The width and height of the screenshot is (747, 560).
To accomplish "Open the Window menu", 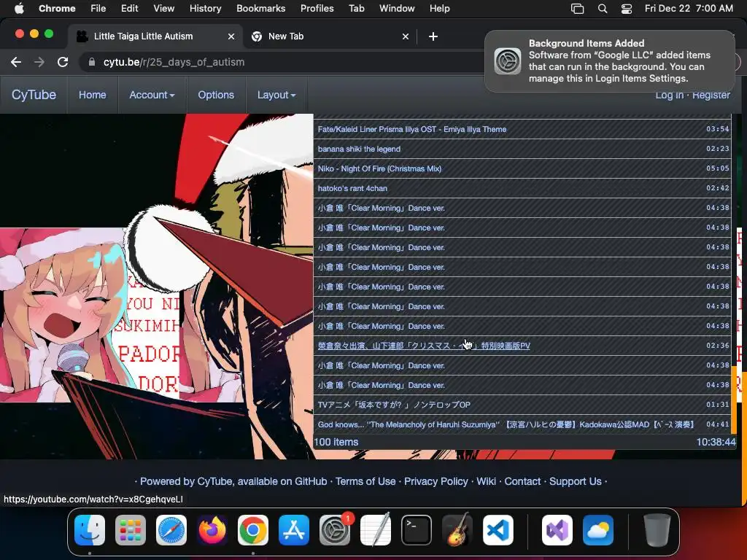I will [x=397, y=8].
